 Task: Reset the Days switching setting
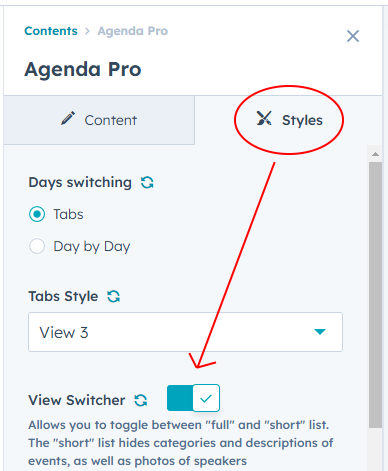point(147,182)
